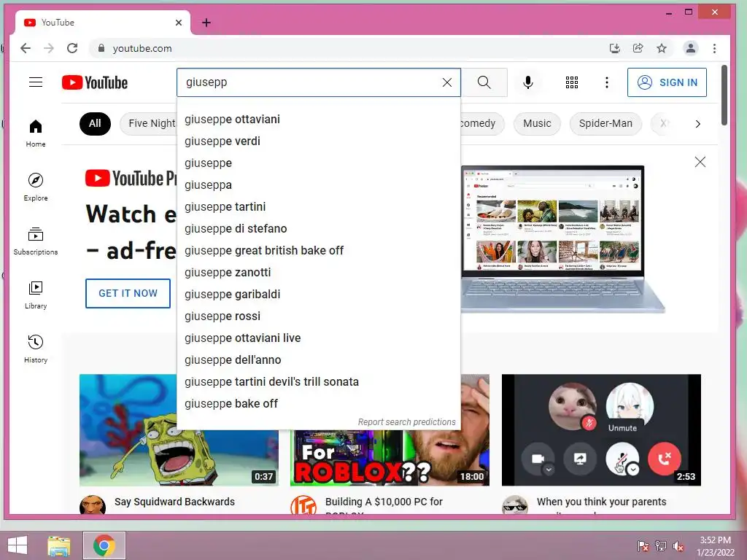
Task: Open Library in the sidebar
Action: (36, 295)
